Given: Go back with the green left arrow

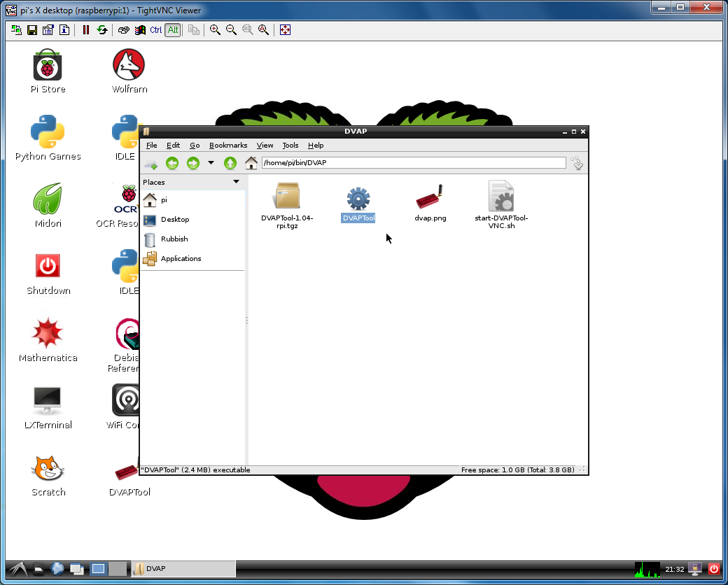Looking at the screenshot, I should click(172, 163).
